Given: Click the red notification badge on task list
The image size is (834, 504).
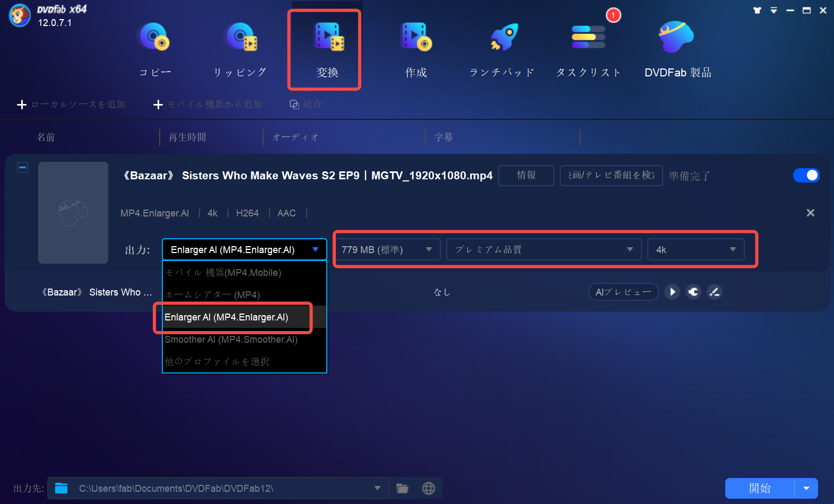Looking at the screenshot, I should tap(613, 15).
